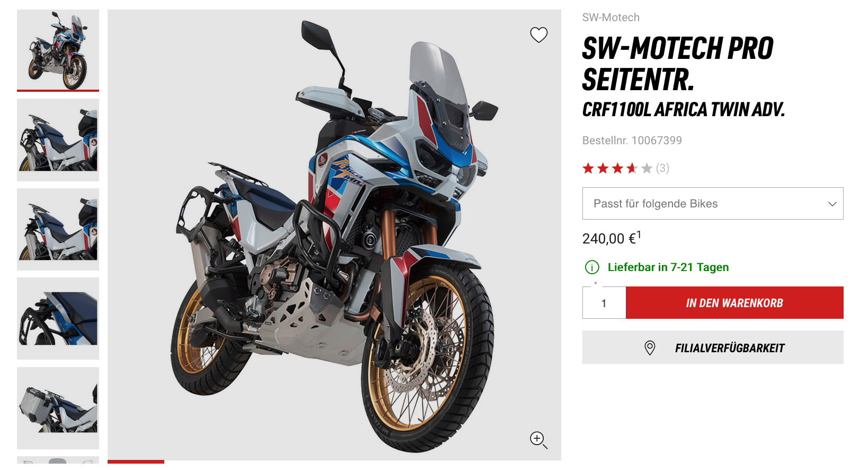
Task: Select second thumbnail showing side carrier
Action: (58, 140)
